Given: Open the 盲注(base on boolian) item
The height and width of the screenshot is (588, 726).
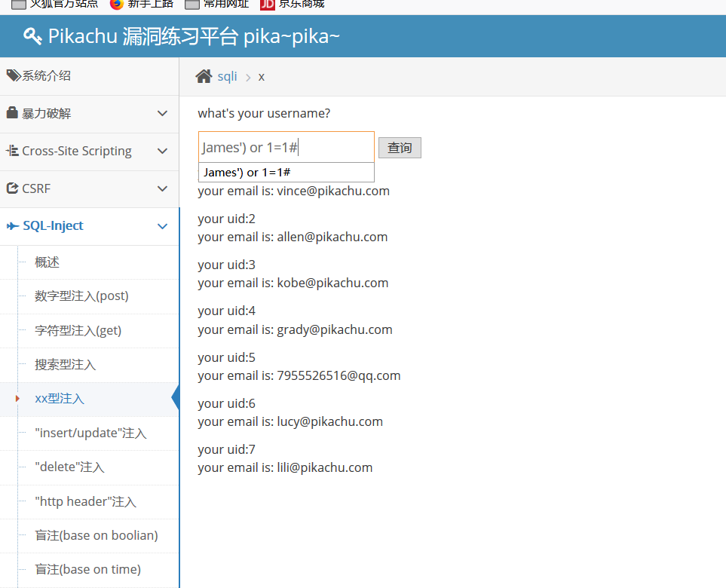Looking at the screenshot, I should click(x=96, y=536).
